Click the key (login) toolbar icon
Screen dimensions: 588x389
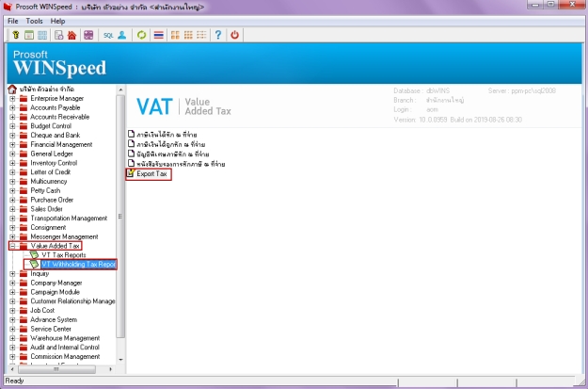pyautogui.click(x=16, y=35)
